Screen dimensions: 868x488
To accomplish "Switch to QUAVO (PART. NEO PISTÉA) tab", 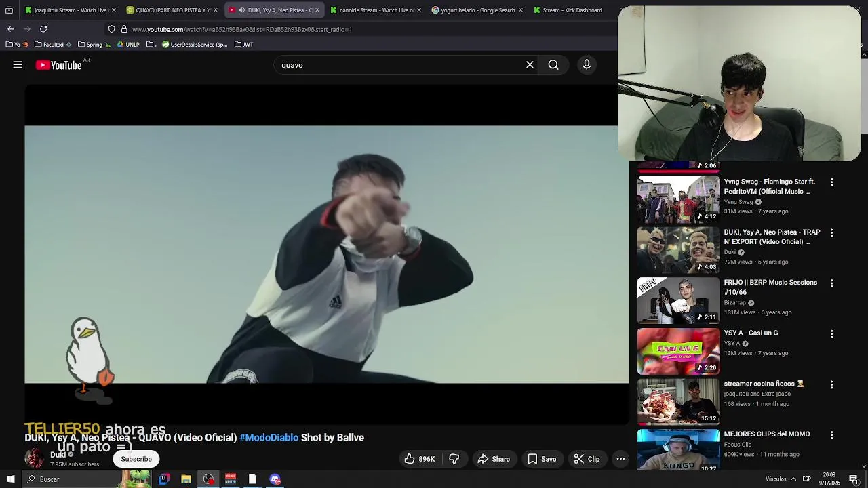I will (172, 10).
